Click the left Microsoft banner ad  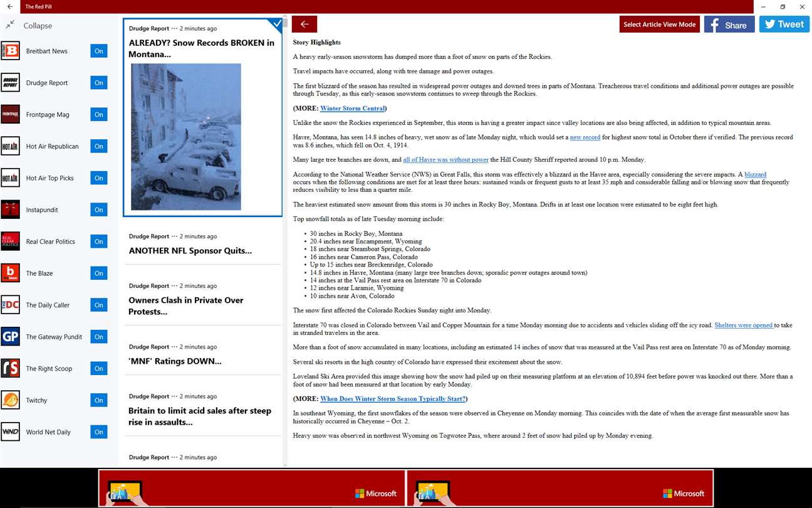coord(251,488)
